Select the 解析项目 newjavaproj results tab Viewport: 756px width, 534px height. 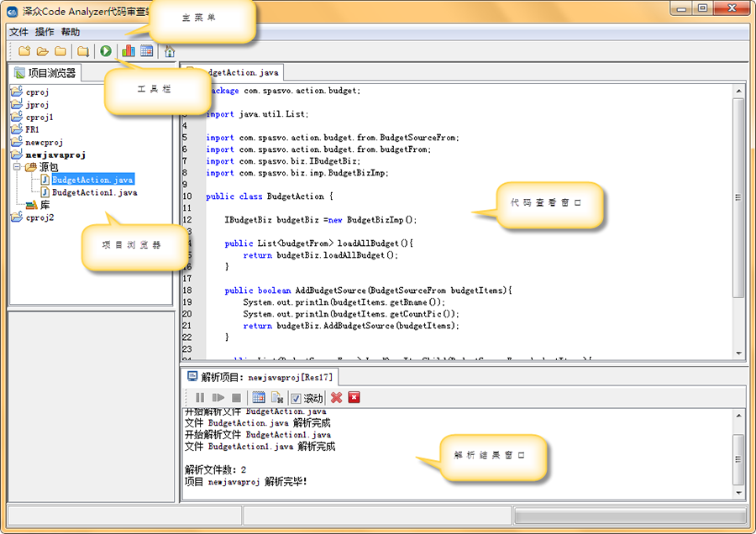(260, 378)
